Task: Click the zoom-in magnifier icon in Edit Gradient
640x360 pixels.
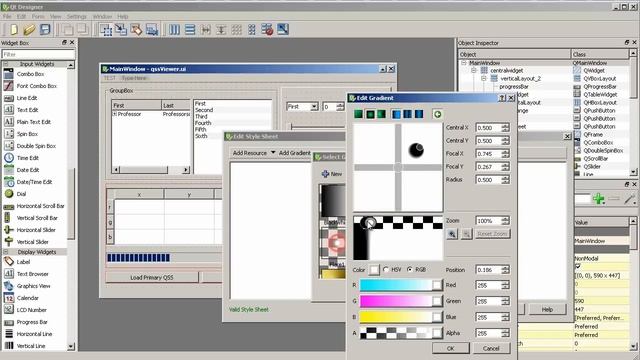Action: [452, 234]
